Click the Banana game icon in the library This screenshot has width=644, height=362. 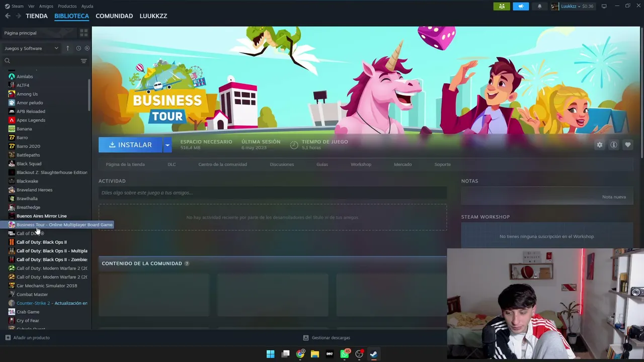point(12,129)
